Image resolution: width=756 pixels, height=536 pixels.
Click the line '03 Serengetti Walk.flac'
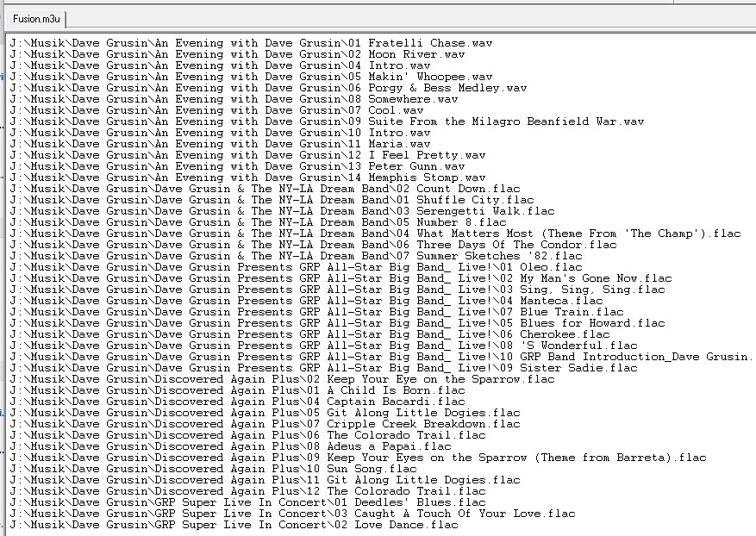coord(282,212)
